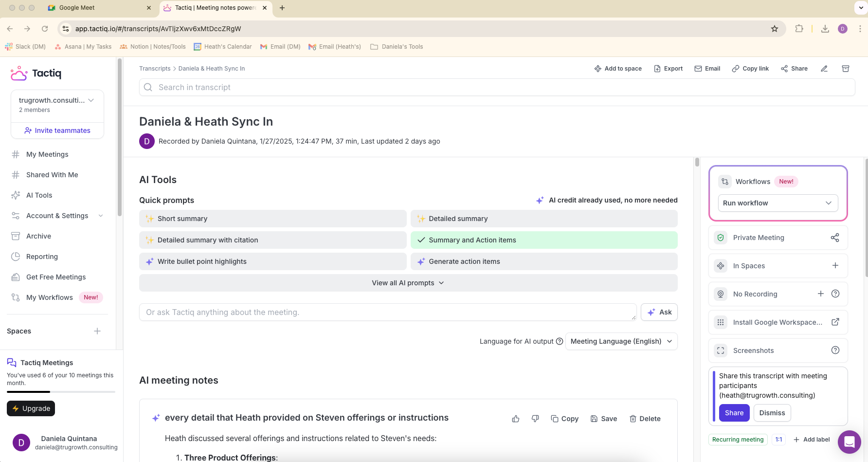Open Reporting in sidebar
This screenshot has height=462, width=868.
42,257
